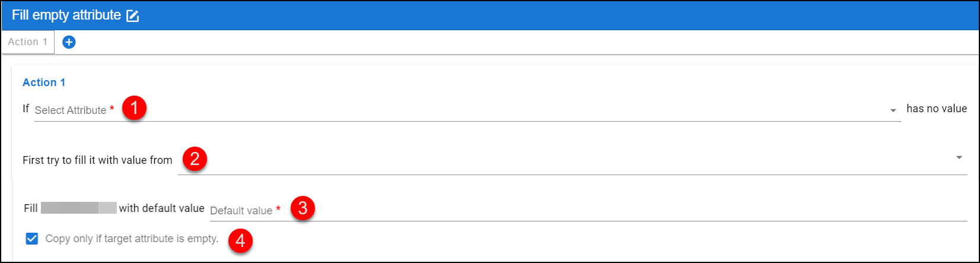The width and height of the screenshot is (980, 263).
Task: Click the 'Fill empty attribute' title text
Action: click(x=66, y=15)
